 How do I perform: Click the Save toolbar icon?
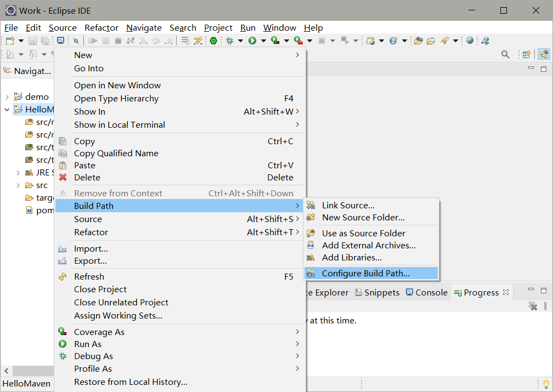(32, 41)
